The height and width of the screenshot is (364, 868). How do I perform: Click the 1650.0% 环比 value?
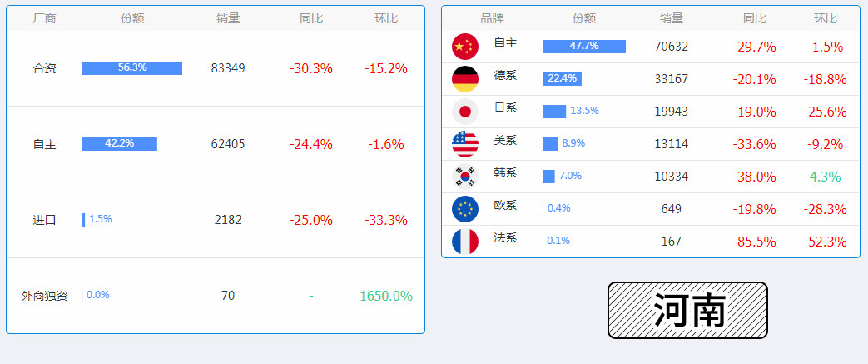tap(385, 296)
